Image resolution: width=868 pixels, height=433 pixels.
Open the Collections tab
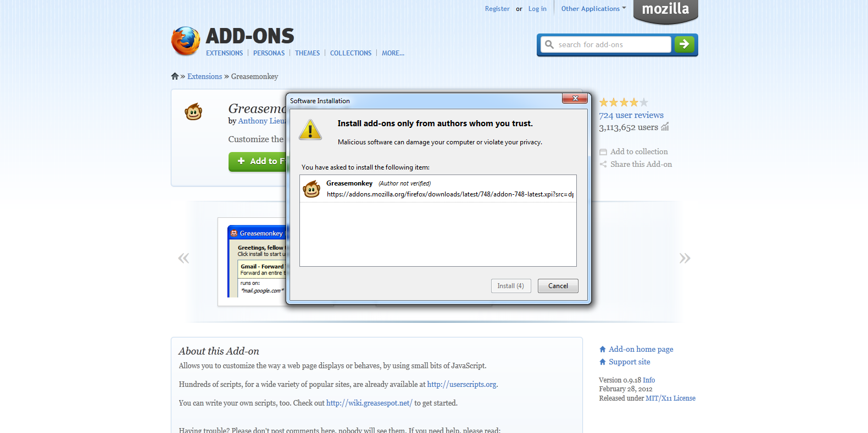point(350,53)
